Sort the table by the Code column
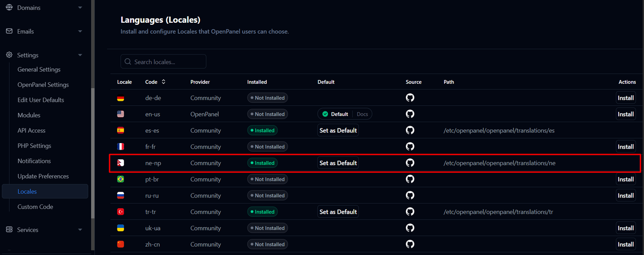The height and width of the screenshot is (255, 644). [x=155, y=82]
